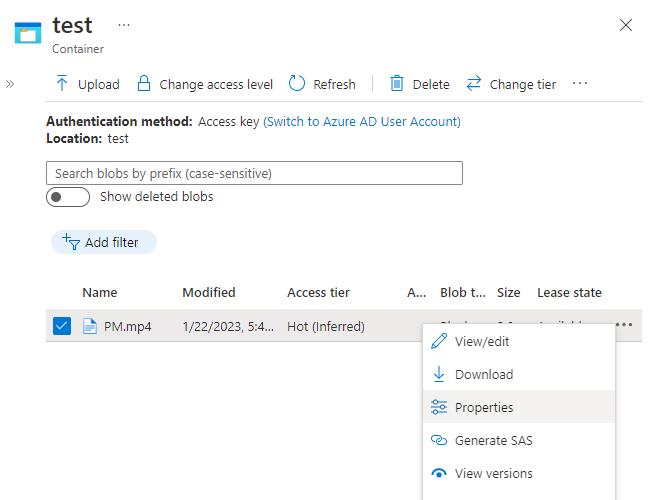Click the PM.mp4 row ellipsis button

click(624, 325)
